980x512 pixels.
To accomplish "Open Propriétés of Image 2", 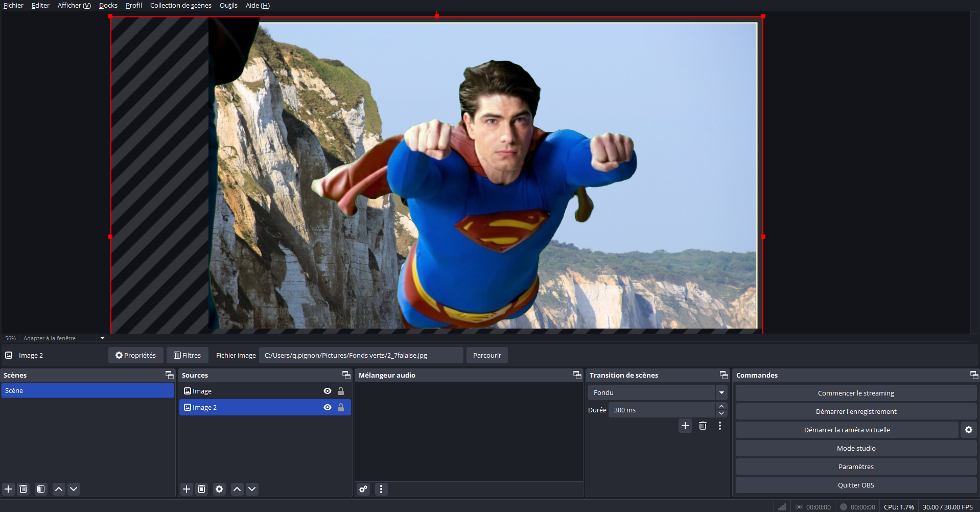I will pos(136,355).
